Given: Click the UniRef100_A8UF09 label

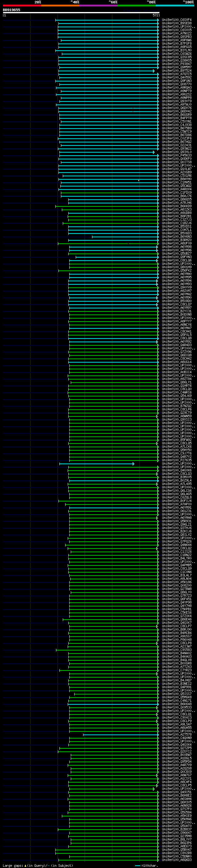Looking at the screenshot, I should pyautogui.click(x=177, y=243).
